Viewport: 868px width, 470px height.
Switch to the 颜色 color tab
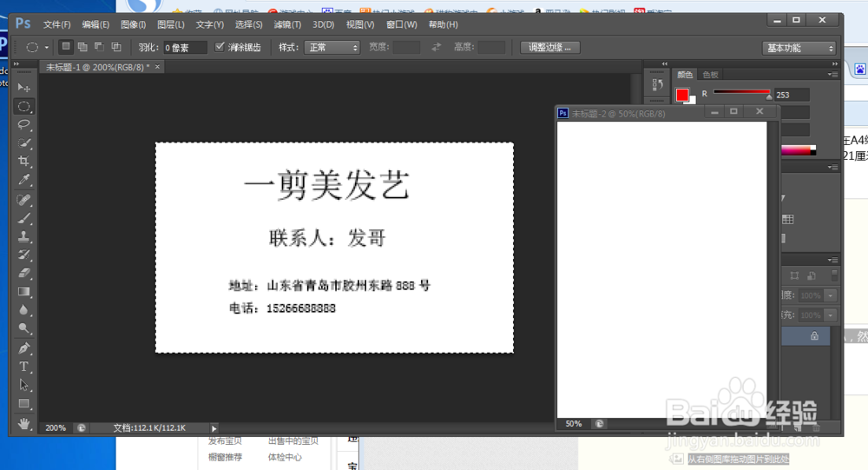(685, 74)
